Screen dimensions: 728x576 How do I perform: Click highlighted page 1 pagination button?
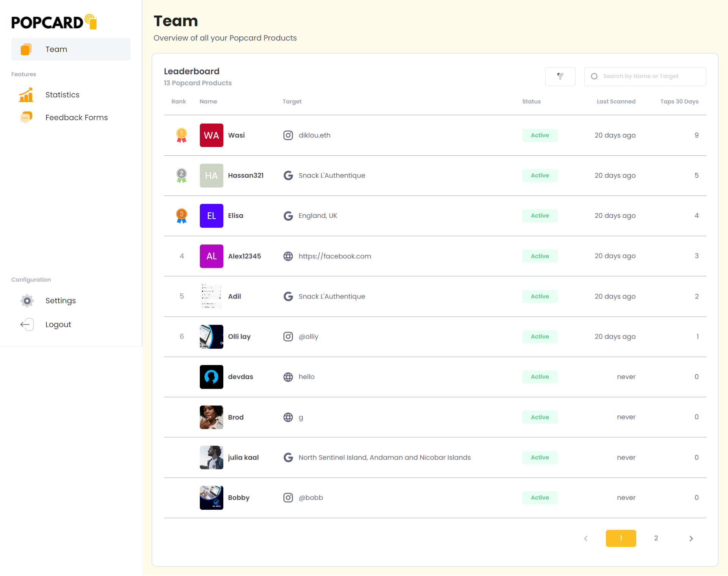(x=621, y=538)
